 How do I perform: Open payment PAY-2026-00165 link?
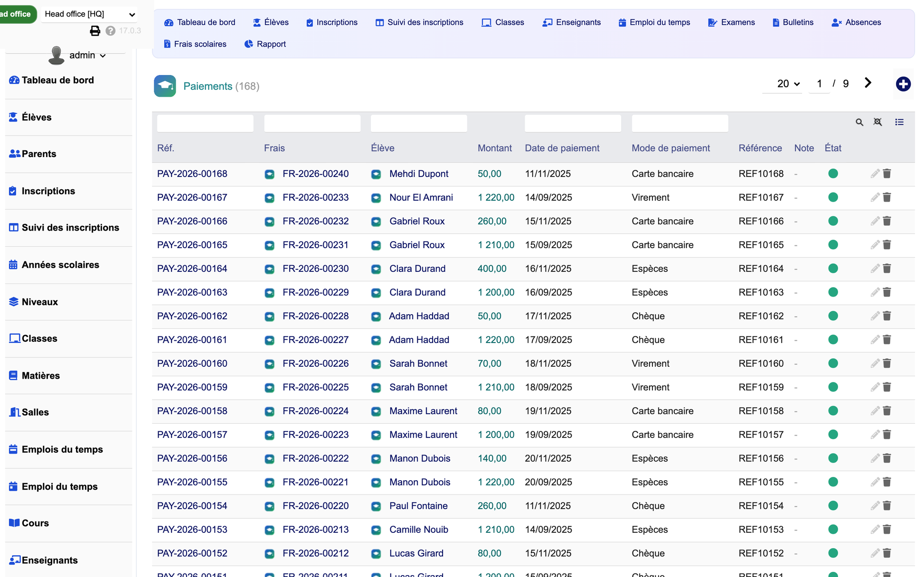tap(192, 245)
